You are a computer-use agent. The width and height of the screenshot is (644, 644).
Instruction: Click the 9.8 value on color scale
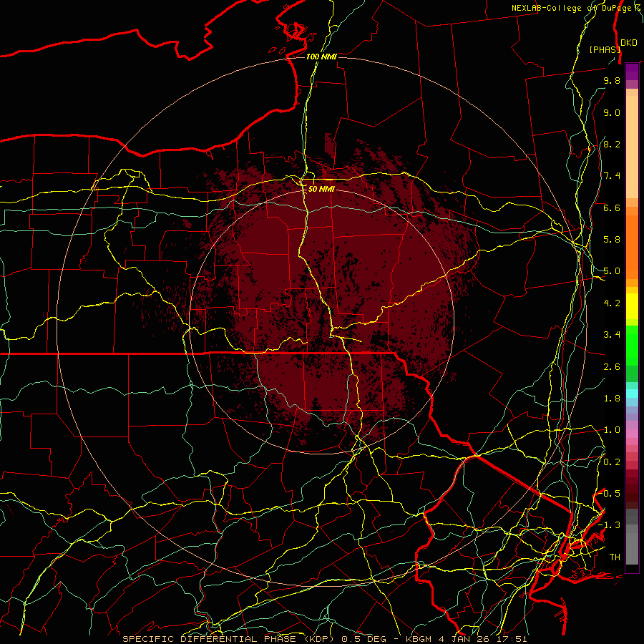[612, 80]
